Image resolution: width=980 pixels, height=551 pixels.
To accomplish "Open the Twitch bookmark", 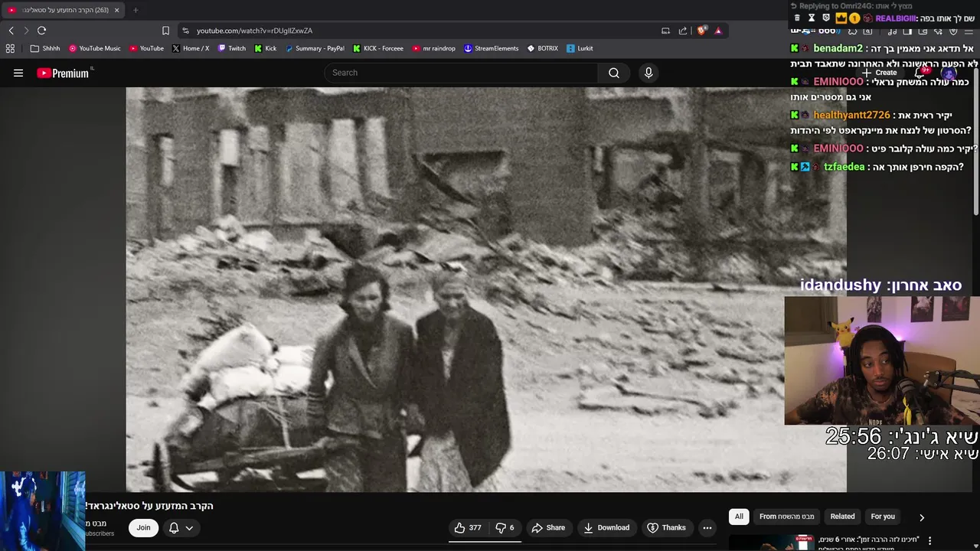I will click(232, 48).
